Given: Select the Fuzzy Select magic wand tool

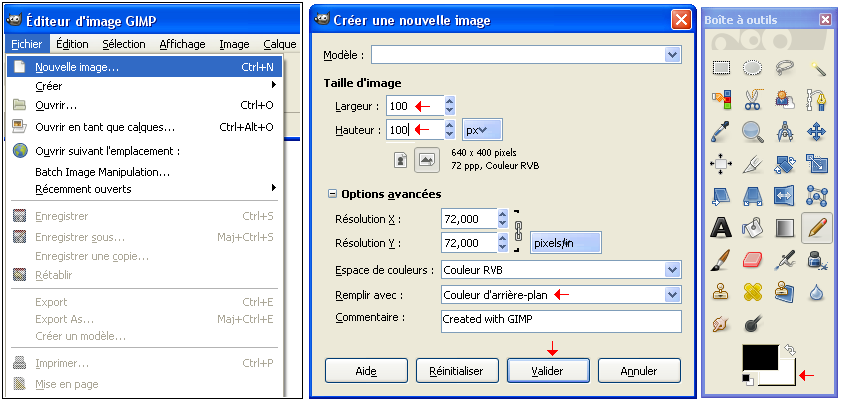Looking at the screenshot, I should (816, 68).
